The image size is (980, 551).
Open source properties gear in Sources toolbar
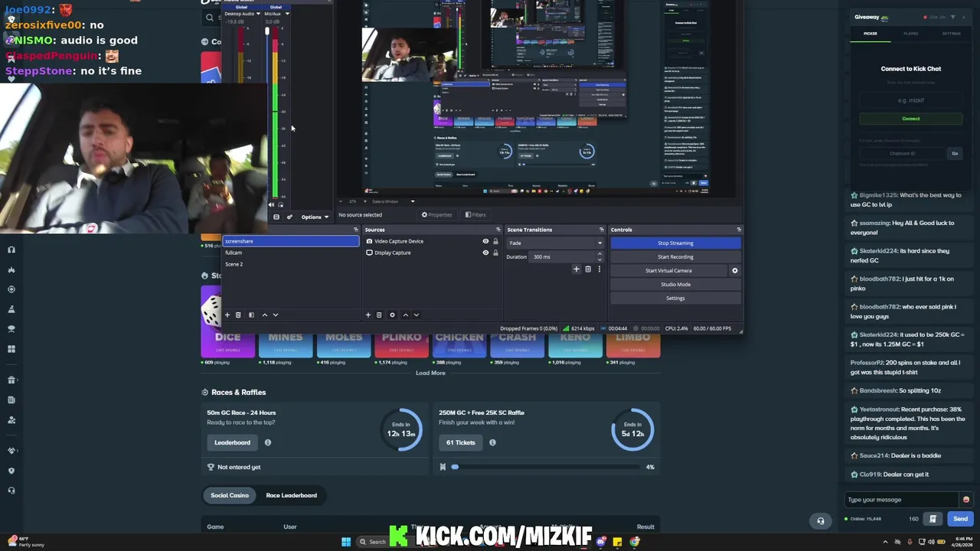392,315
